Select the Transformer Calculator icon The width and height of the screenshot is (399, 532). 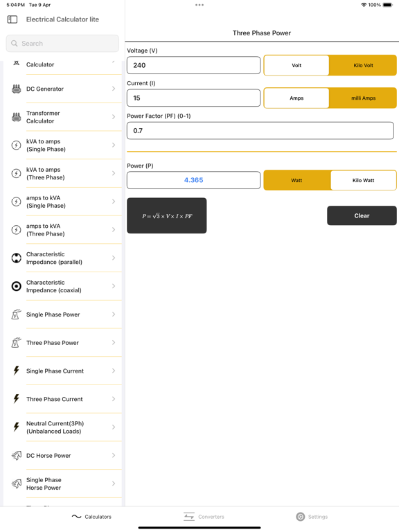[x=17, y=117]
